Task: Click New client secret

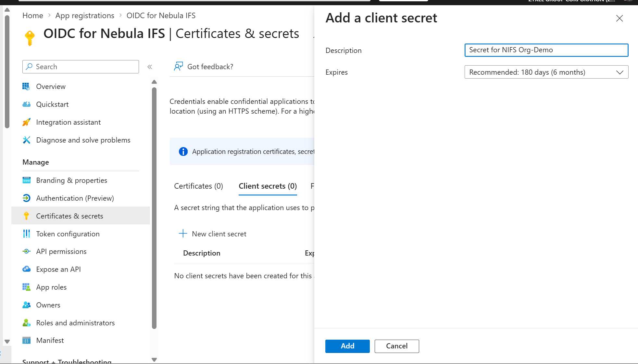Action: [213, 234]
